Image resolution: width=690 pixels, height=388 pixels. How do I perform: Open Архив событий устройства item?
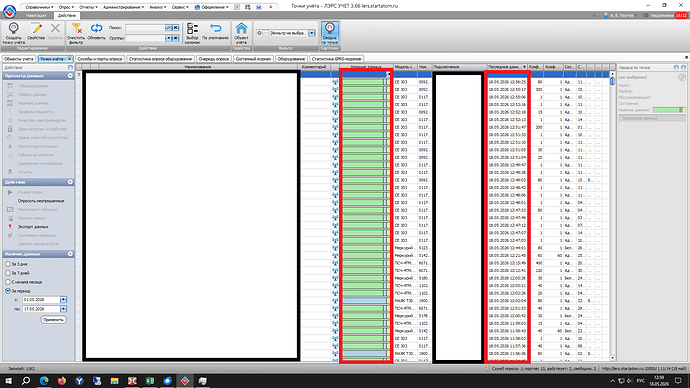42,138
